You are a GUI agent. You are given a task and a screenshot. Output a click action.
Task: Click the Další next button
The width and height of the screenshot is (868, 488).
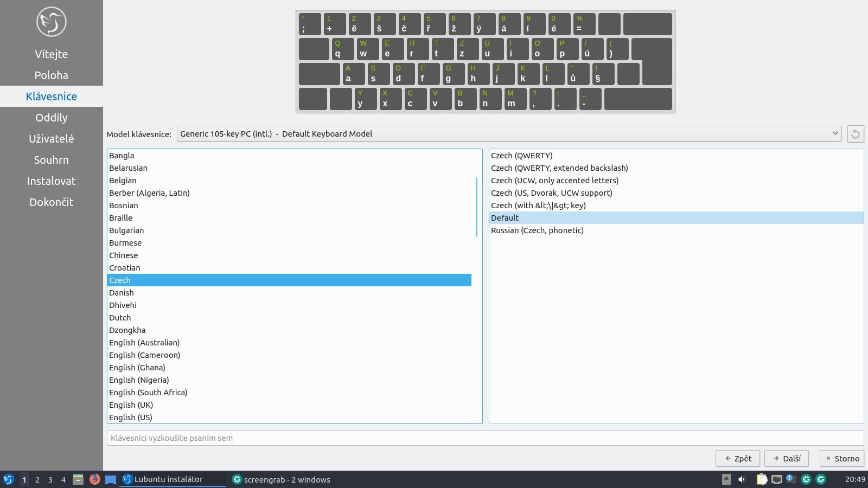787,459
